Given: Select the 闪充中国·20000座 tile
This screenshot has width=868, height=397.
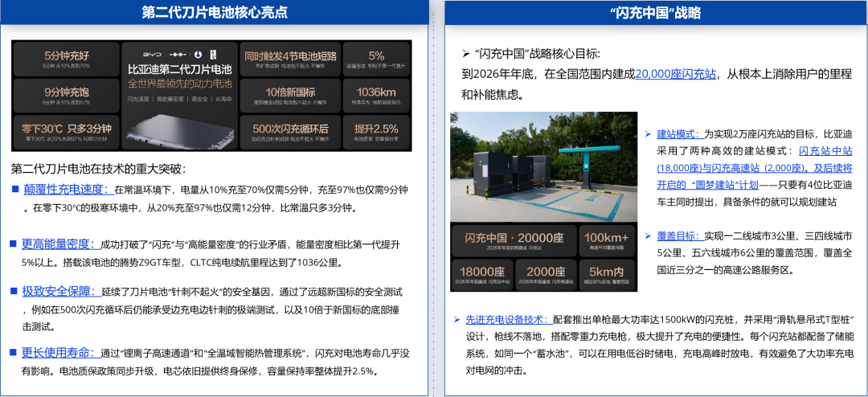Looking at the screenshot, I should (514, 240).
